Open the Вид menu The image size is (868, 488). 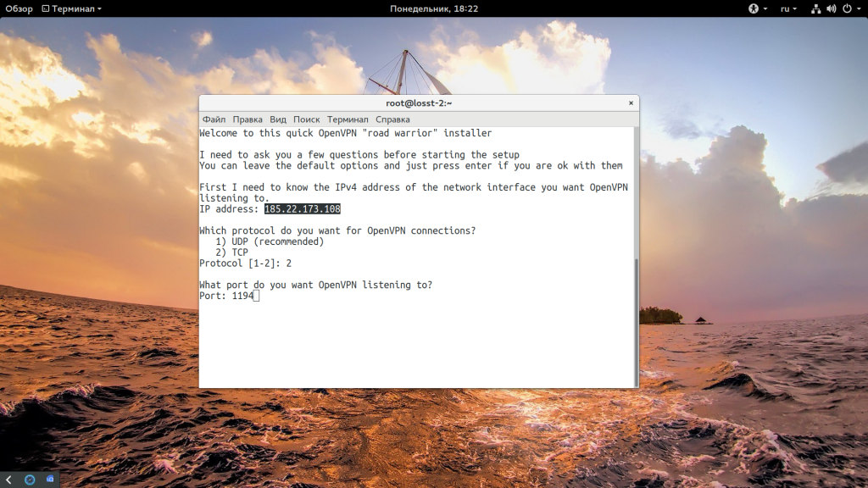click(278, 119)
